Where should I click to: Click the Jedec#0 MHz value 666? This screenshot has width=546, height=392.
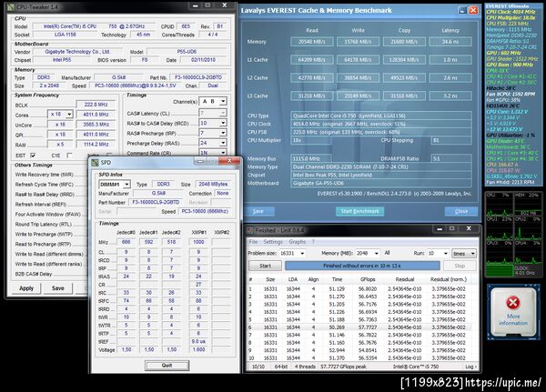126,242
